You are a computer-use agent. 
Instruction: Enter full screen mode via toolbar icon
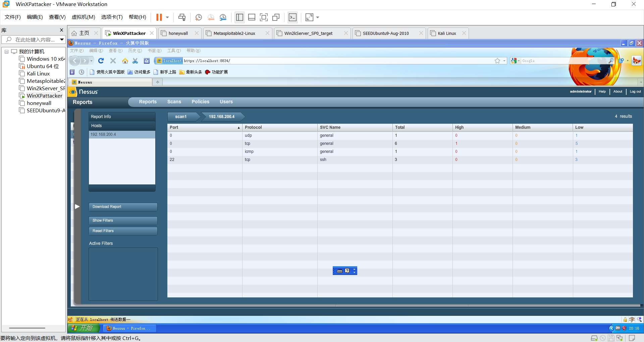tap(264, 17)
